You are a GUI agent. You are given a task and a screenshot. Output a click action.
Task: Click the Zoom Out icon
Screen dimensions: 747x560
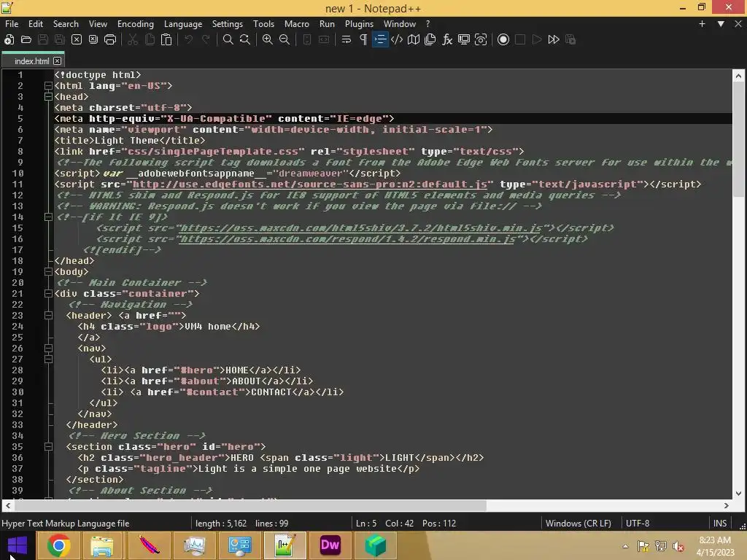coord(285,39)
